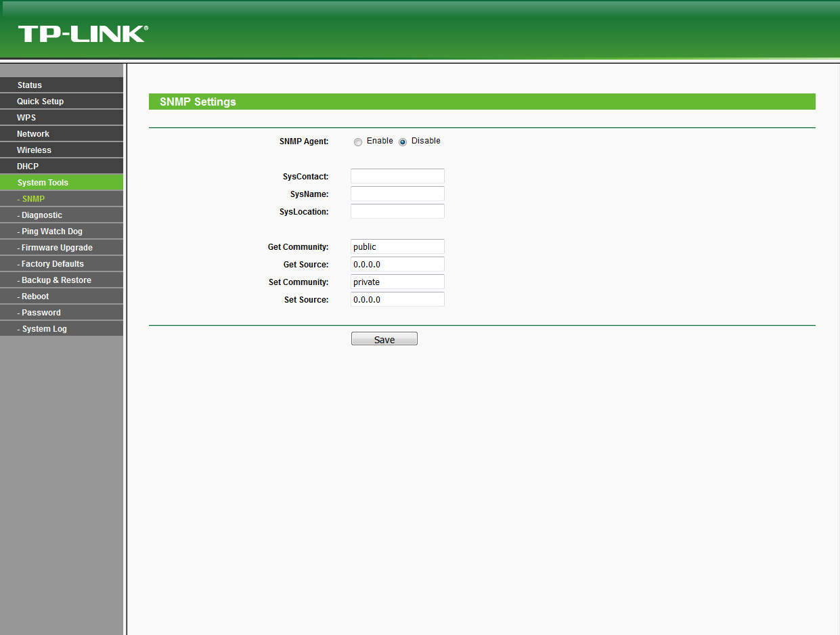Click the Save button

(x=384, y=339)
